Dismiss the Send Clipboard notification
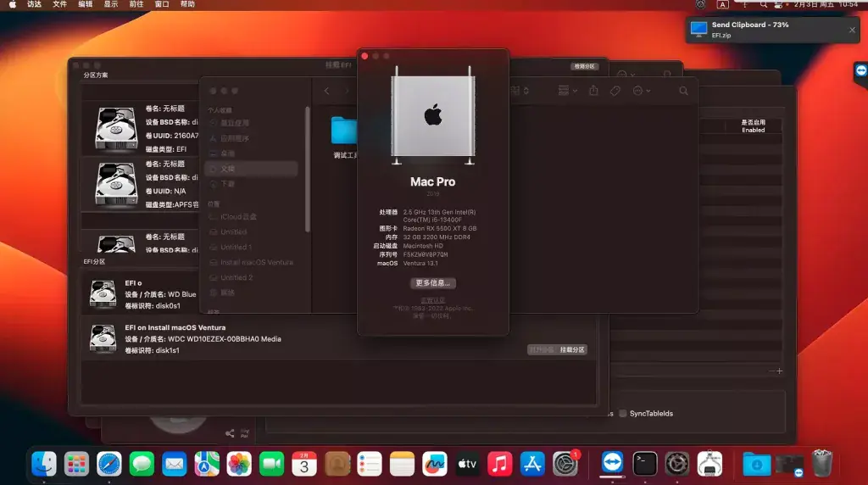Image resolution: width=868 pixels, height=485 pixels. [x=852, y=30]
